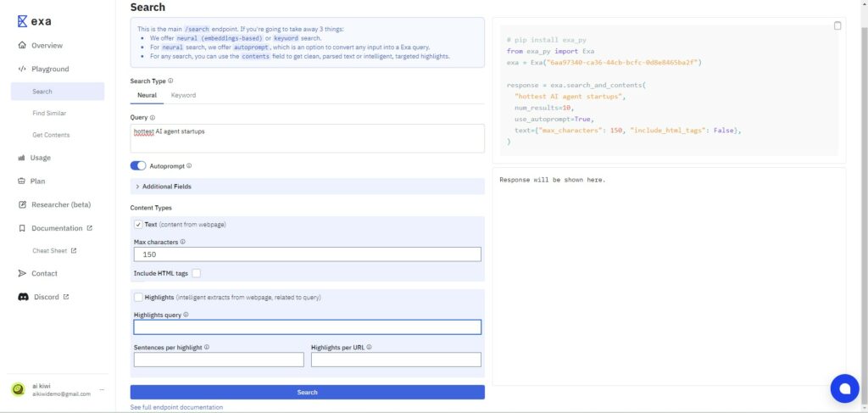Viewport: 868px width, 413px height.
Task: Click the Sentences per highlight input
Action: [219, 360]
